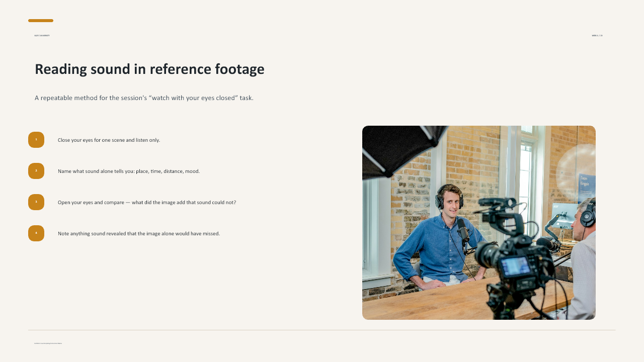644x362 pixels.
Task: Click the 'Note anything sound revealed' step text
Action: click(139, 234)
